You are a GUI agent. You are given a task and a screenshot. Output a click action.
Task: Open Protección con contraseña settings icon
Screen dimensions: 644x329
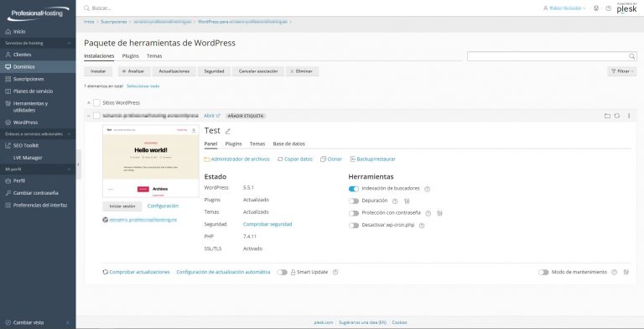(440, 213)
